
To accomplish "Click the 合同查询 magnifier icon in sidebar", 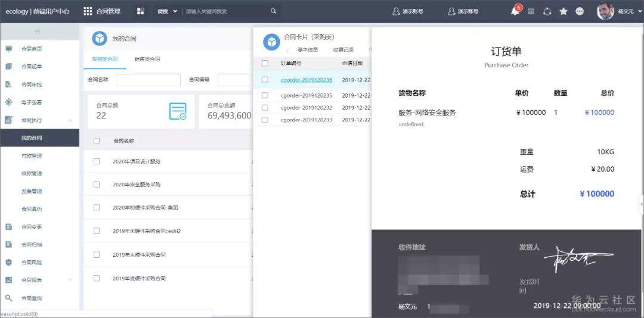I will (8, 298).
